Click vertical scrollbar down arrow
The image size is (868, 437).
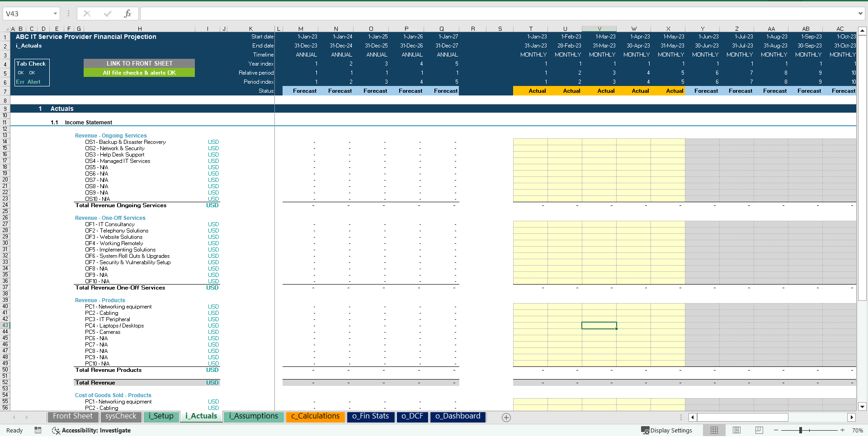[862, 407]
